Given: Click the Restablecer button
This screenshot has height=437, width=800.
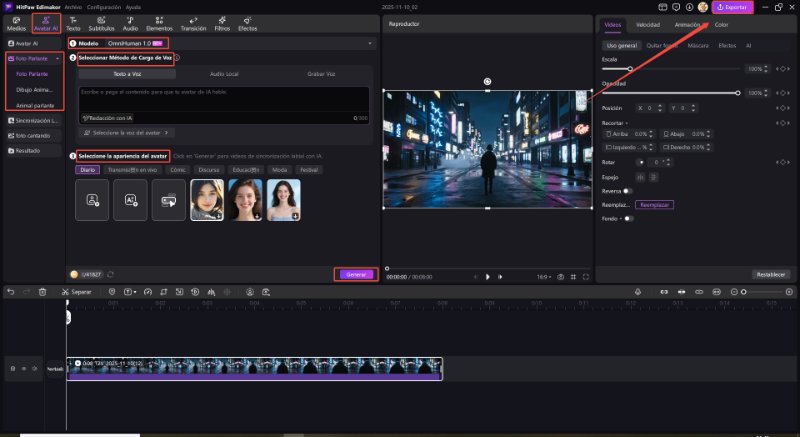Looking at the screenshot, I should click(771, 274).
